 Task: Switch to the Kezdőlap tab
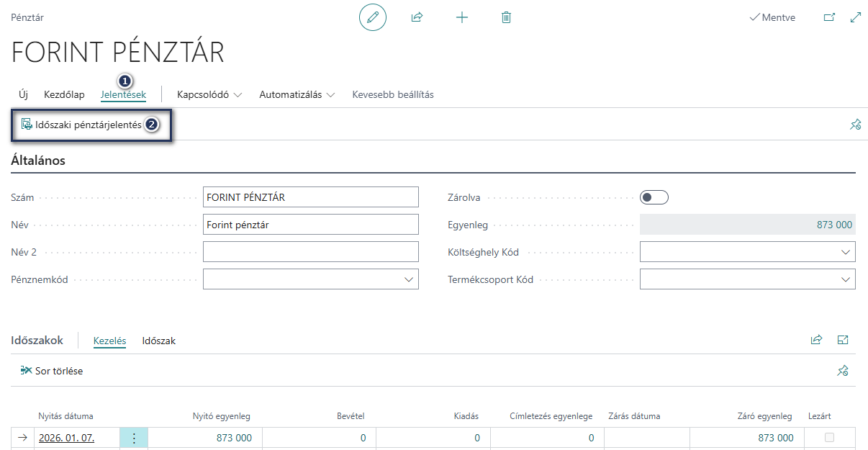point(64,94)
